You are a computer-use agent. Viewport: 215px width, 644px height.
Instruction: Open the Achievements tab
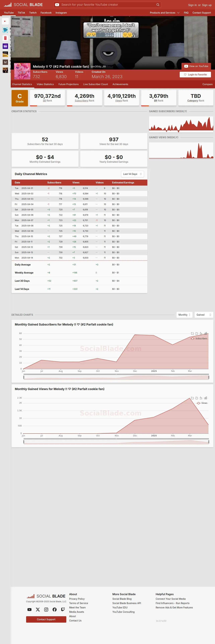point(120,84)
